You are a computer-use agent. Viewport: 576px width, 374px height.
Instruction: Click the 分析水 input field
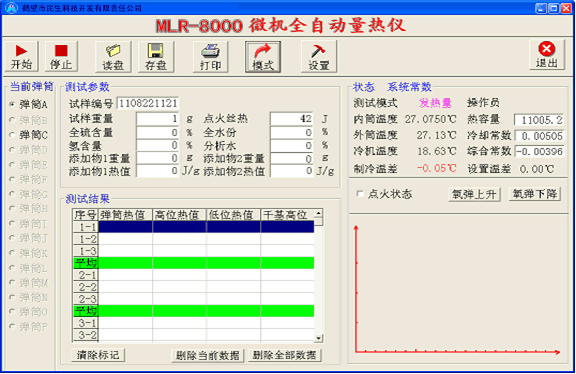[292, 145]
